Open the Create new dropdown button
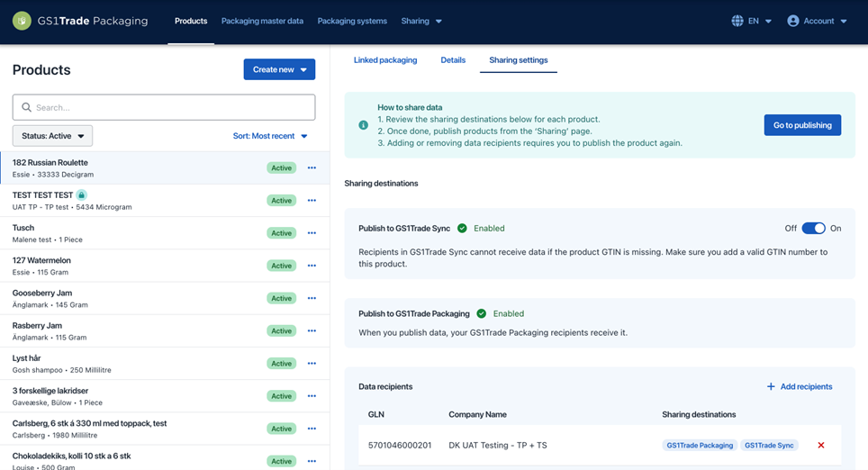 point(279,69)
